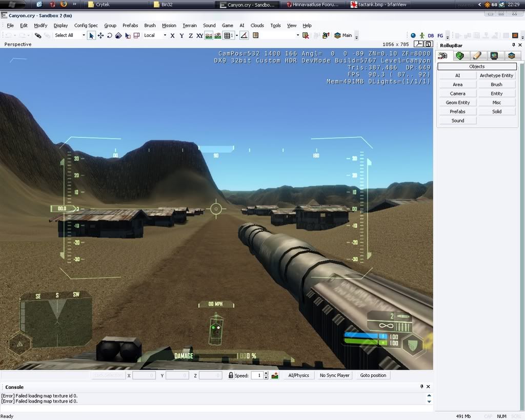
Task: Open the FG Flow Graph editor
Action: click(440, 35)
